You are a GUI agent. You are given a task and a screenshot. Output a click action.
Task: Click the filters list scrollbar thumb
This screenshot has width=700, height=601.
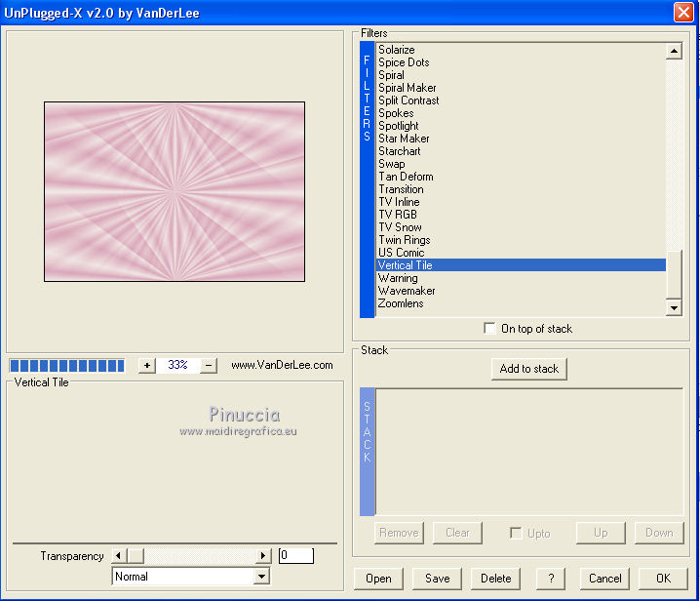pos(674,274)
